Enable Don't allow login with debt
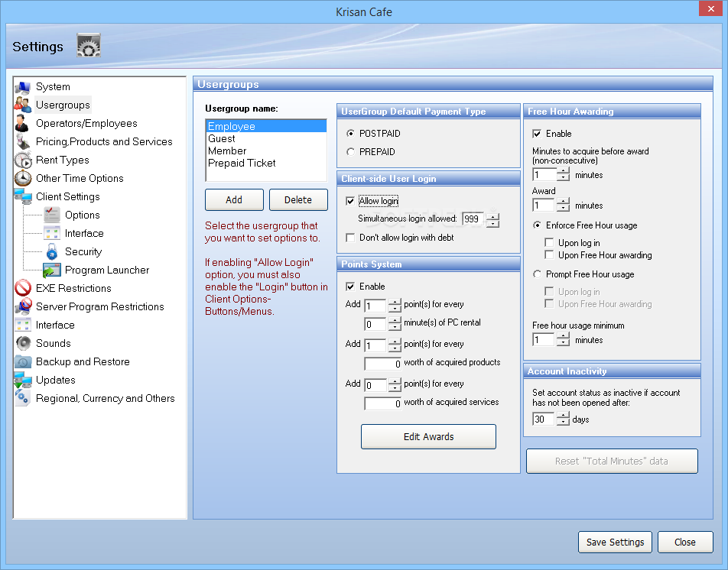The height and width of the screenshot is (570, 728). click(x=350, y=238)
